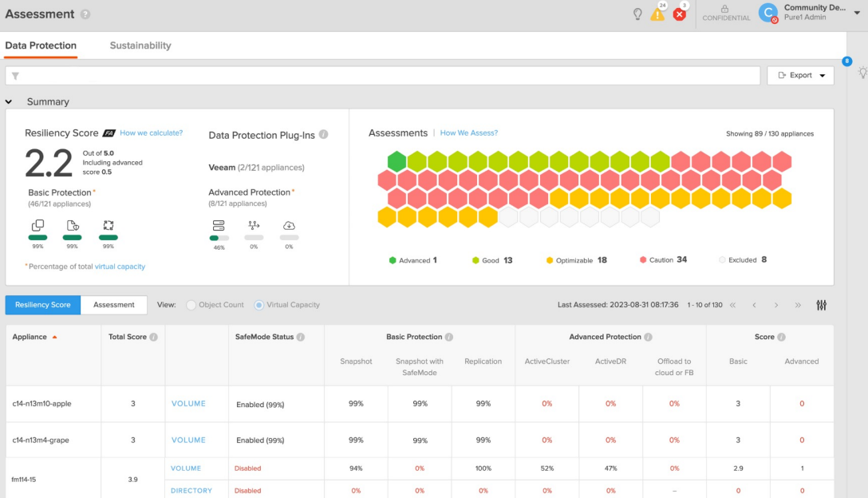This screenshot has width=868, height=498.
Task: Click appliance name c14-n13m4-grape
Action: click(41, 441)
